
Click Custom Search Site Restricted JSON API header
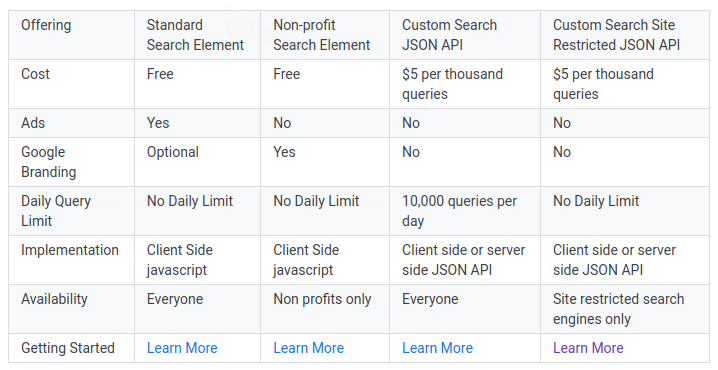(625, 35)
